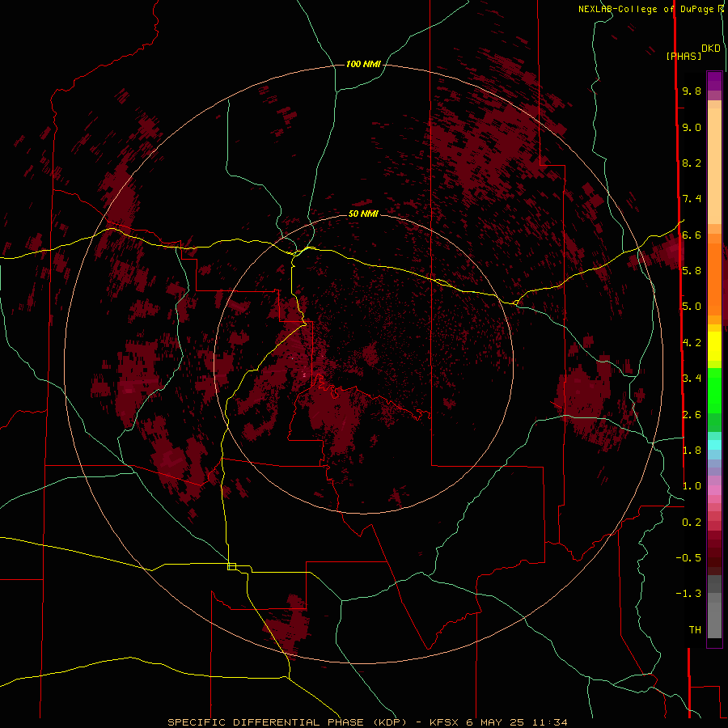Click the 50 NMI range ring label

coord(363,214)
